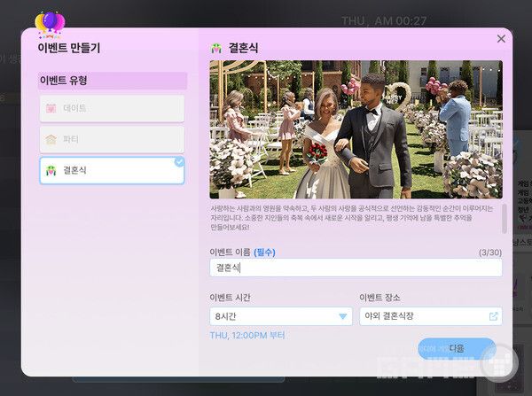Click the THU, AM 00:27 clock behind dialog
Viewport: 532px width, 396px height.
pos(384,21)
